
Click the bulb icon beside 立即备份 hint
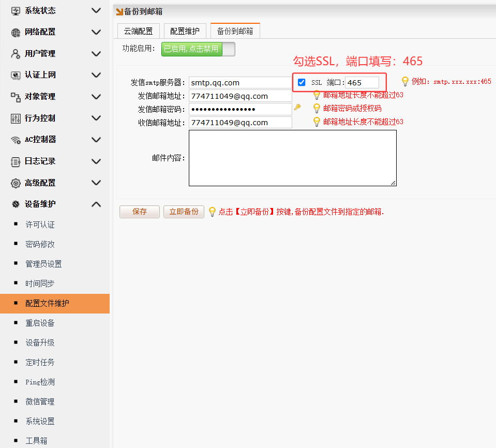pyautogui.click(x=212, y=212)
